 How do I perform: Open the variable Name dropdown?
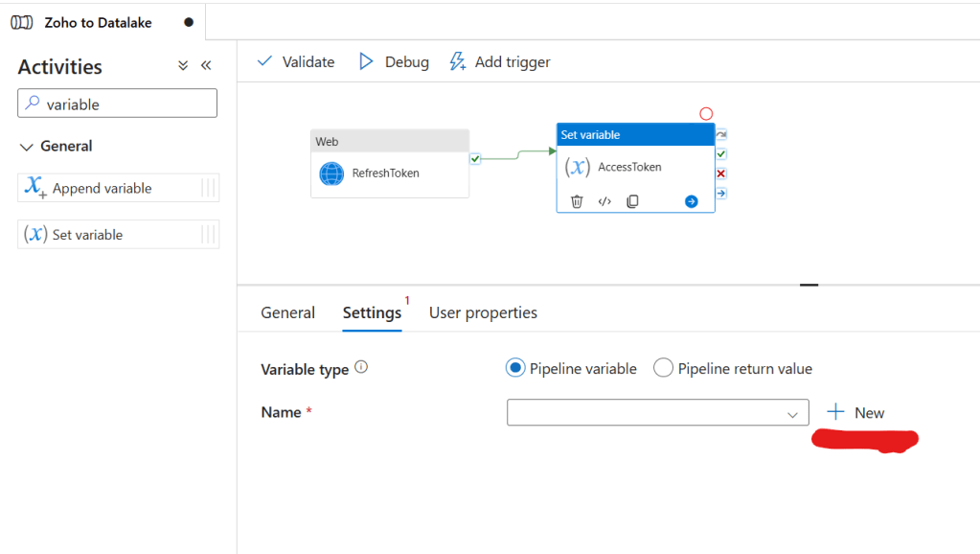pos(657,413)
